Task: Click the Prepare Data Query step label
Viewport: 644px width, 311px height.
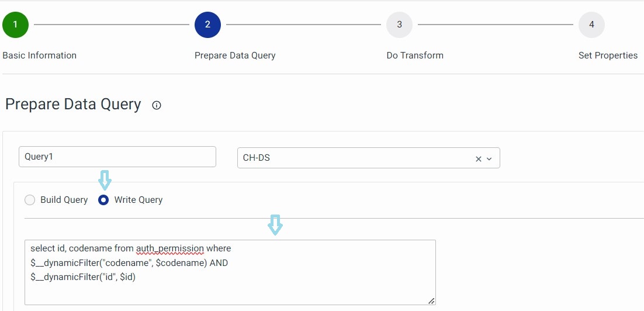Action: tap(235, 56)
